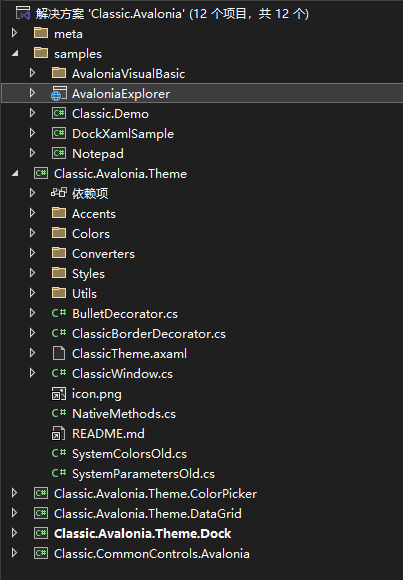This screenshot has height=580, width=403.
Task: Click the Classic.Avalonia.Theme.DataGrid project icon
Action: [x=41, y=513]
